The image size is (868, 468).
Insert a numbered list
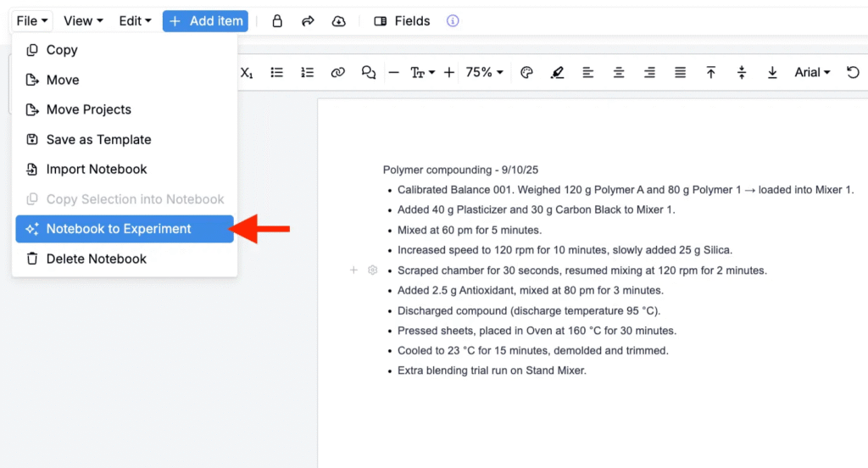(x=308, y=73)
